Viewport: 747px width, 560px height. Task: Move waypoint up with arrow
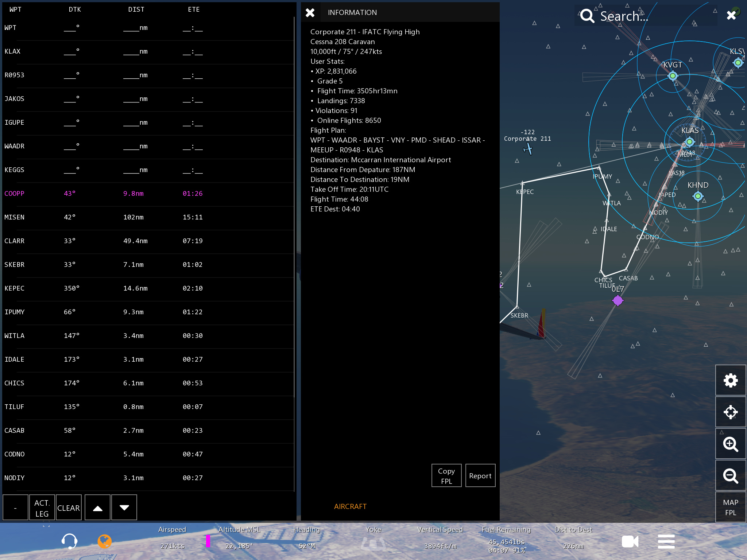tap(97, 508)
